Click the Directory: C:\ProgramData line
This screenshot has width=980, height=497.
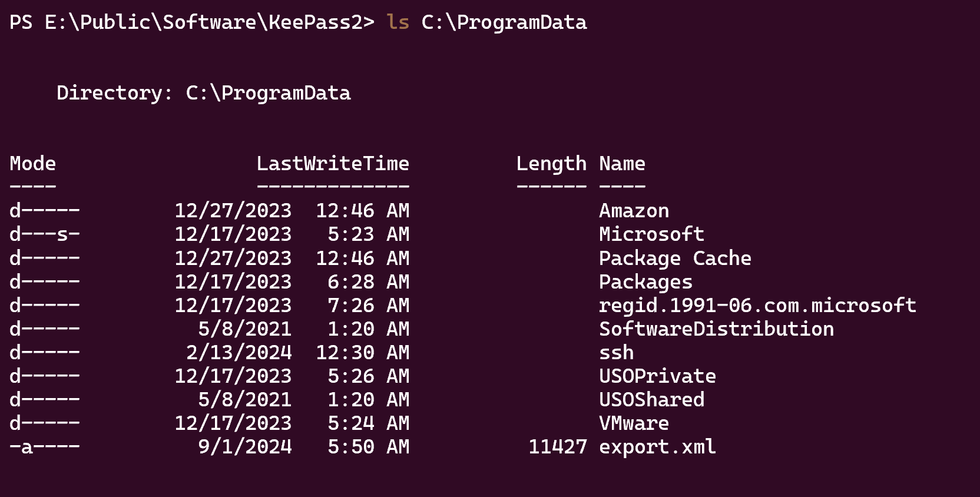tap(204, 93)
